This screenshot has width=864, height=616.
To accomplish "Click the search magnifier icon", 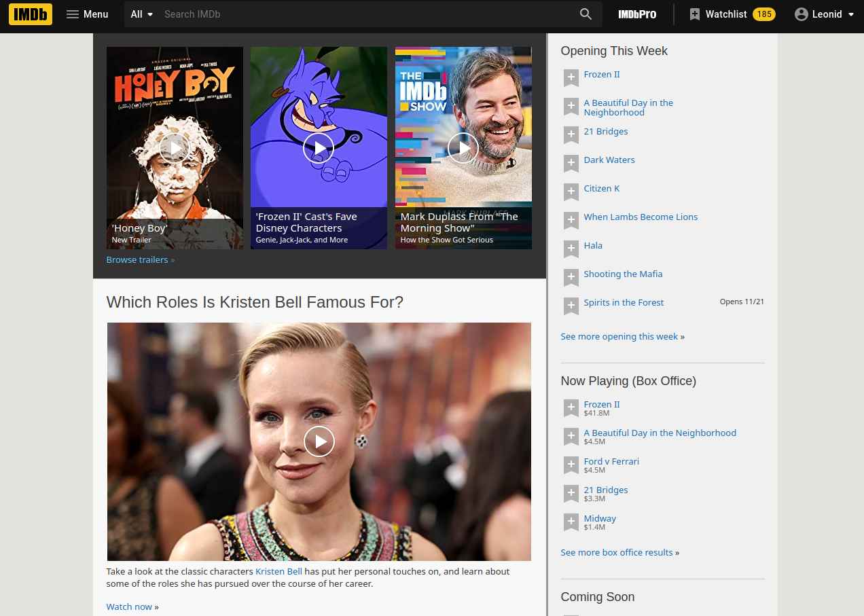I will [x=586, y=14].
